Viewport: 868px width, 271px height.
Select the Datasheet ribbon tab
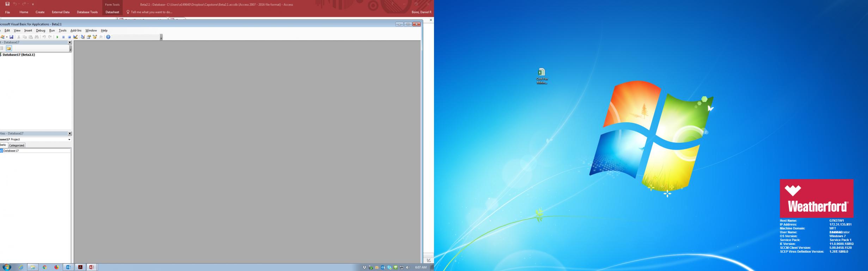(x=112, y=12)
